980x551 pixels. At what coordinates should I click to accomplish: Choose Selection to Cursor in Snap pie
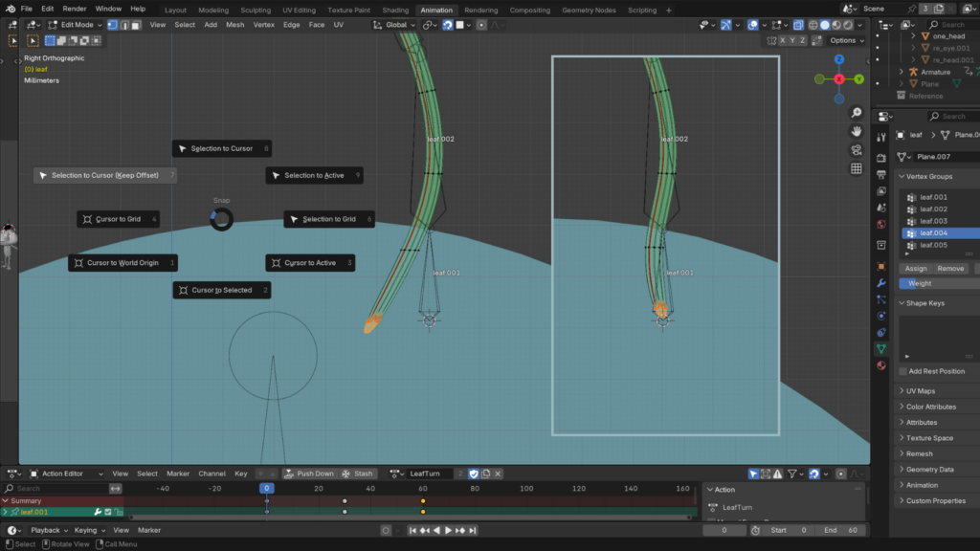coord(222,148)
